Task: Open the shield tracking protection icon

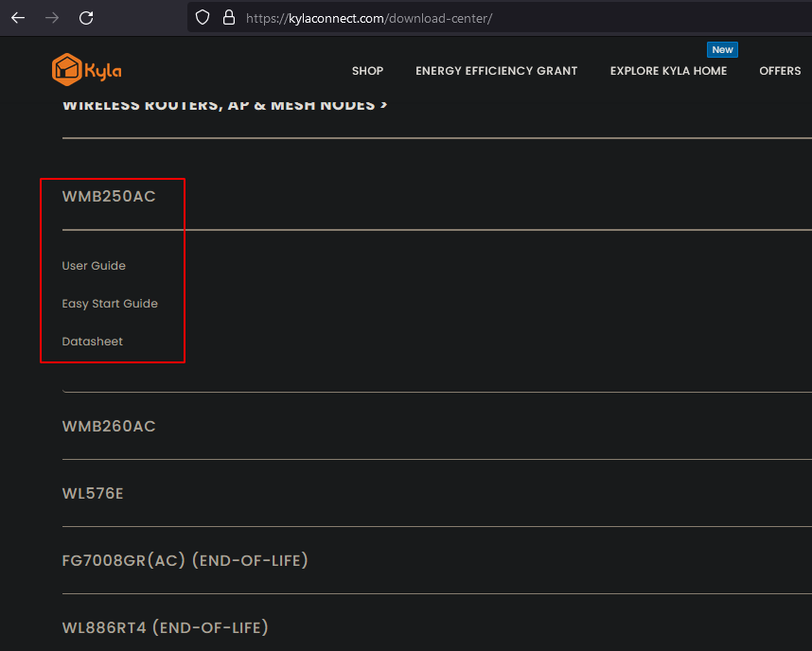Action: 203,18
